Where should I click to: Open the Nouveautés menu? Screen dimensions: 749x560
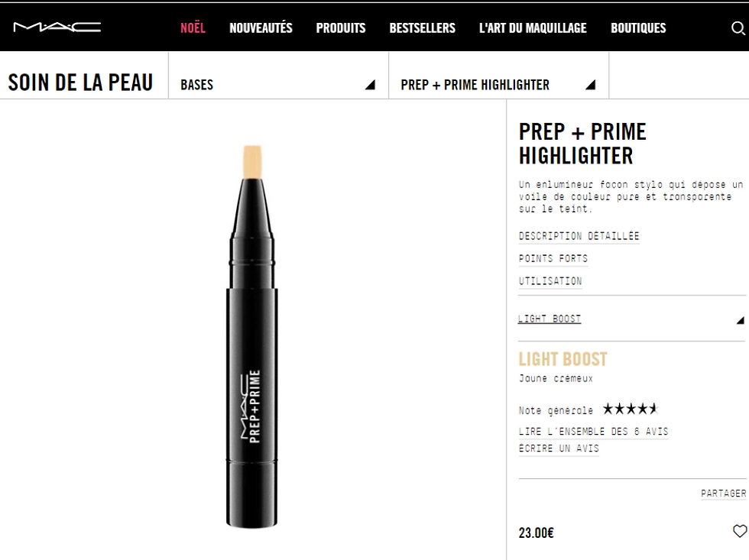click(x=261, y=28)
